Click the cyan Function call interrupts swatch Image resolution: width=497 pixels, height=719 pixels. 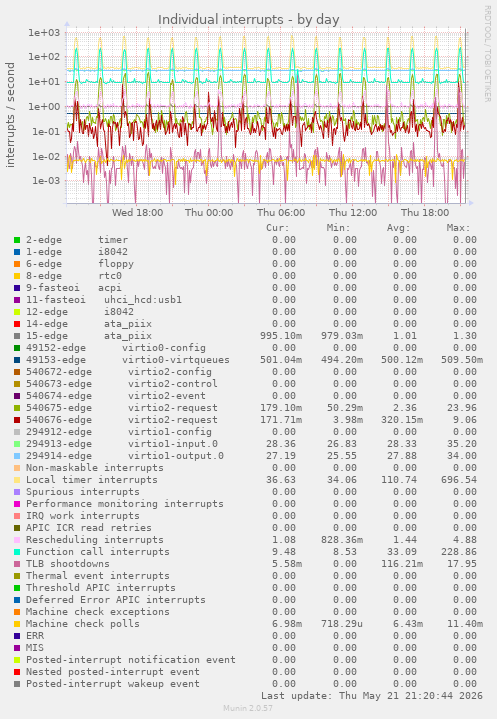click(x=17, y=552)
